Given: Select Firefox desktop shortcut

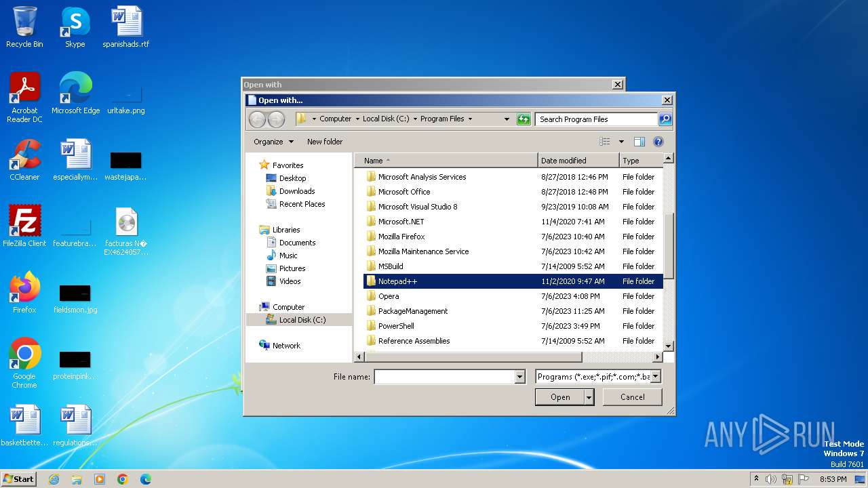Looking at the screenshot, I should (x=24, y=293).
